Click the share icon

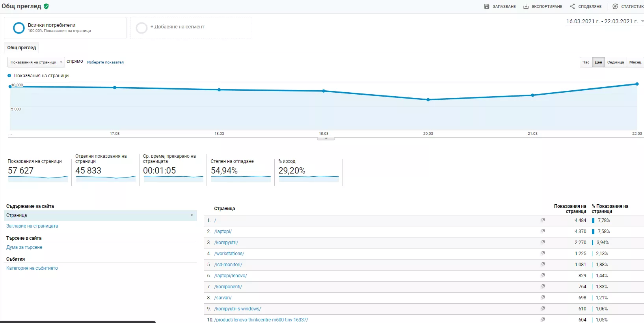coord(572,6)
